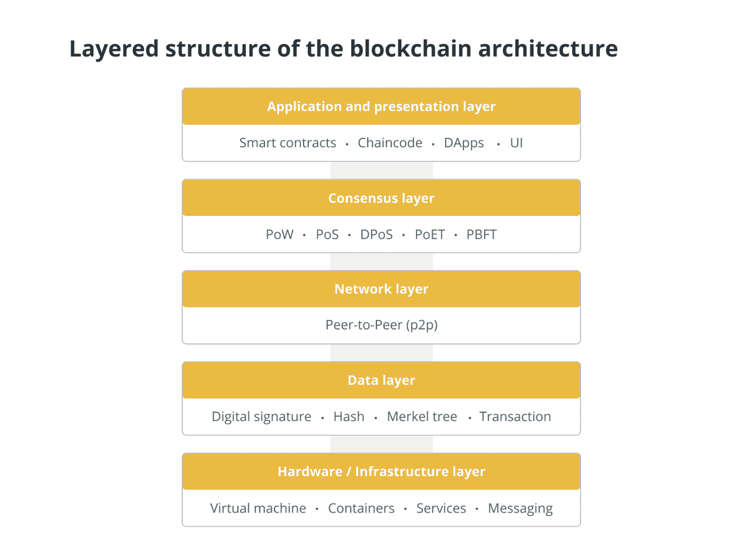Select Peer-to-Peer (p2p) text
The width and height of the screenshot is (756, 536).
[x=382, y=325]
